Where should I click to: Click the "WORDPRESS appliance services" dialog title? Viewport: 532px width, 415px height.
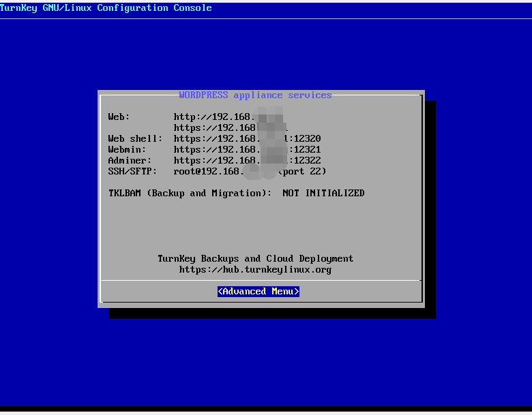[x=255, y=95]
